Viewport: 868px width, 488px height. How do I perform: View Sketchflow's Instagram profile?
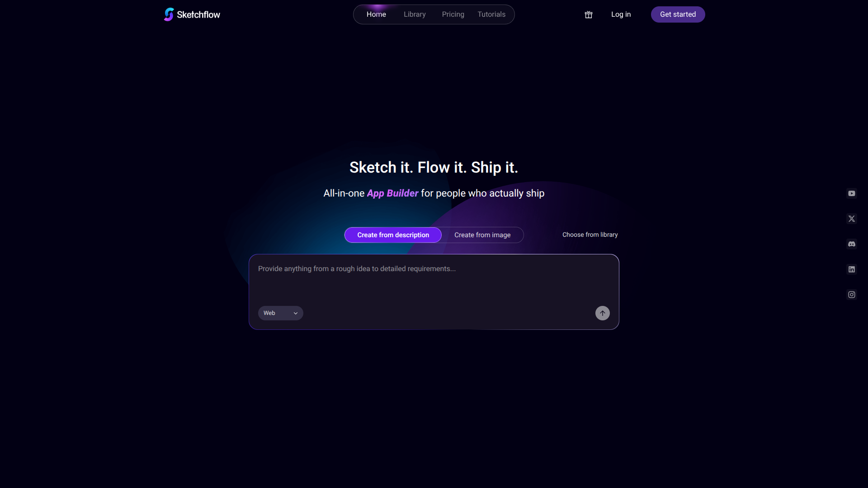click(852, 294)
